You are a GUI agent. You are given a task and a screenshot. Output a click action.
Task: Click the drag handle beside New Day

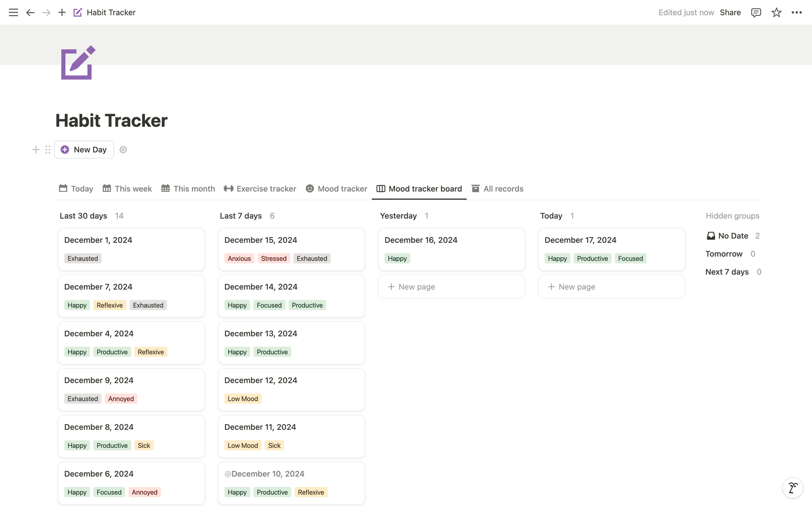(x=48, y=150)
